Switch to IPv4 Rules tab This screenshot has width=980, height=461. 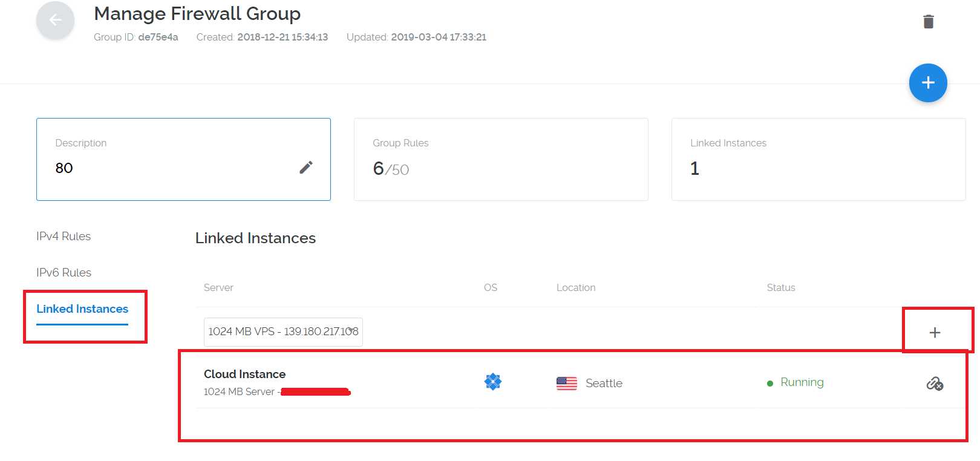[64, 236]
